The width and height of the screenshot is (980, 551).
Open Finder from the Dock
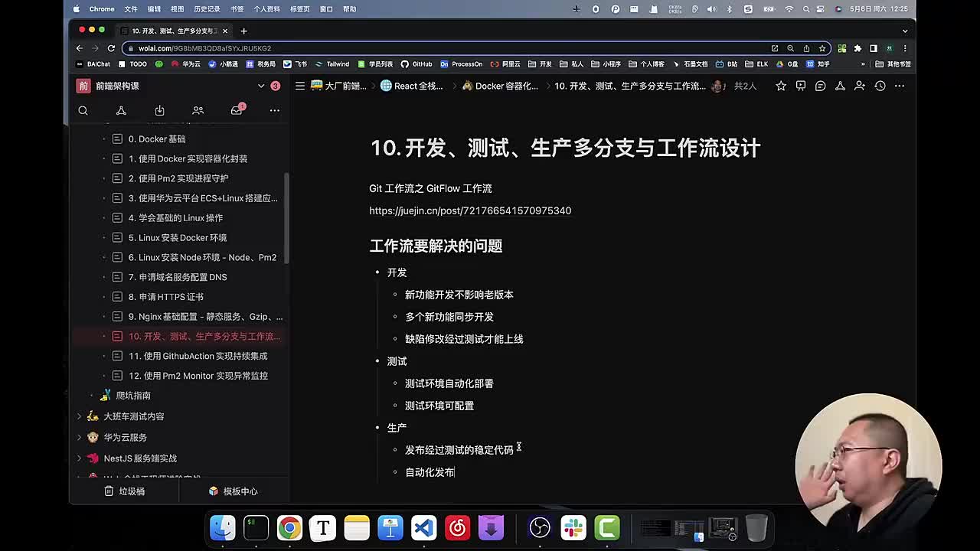[223, 527]
